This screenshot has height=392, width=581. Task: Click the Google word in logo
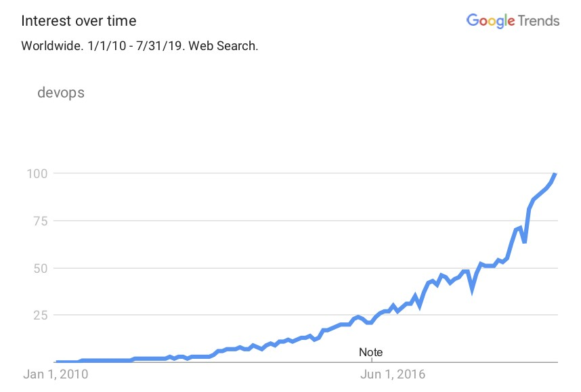pos(490,21)
